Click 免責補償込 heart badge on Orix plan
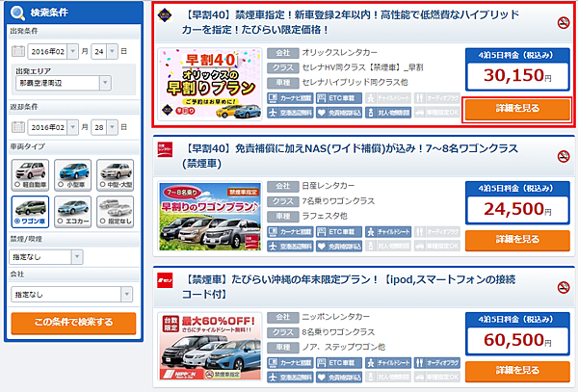Image resolution: width=578 pixels, height=392 pixels. (339, 113)
